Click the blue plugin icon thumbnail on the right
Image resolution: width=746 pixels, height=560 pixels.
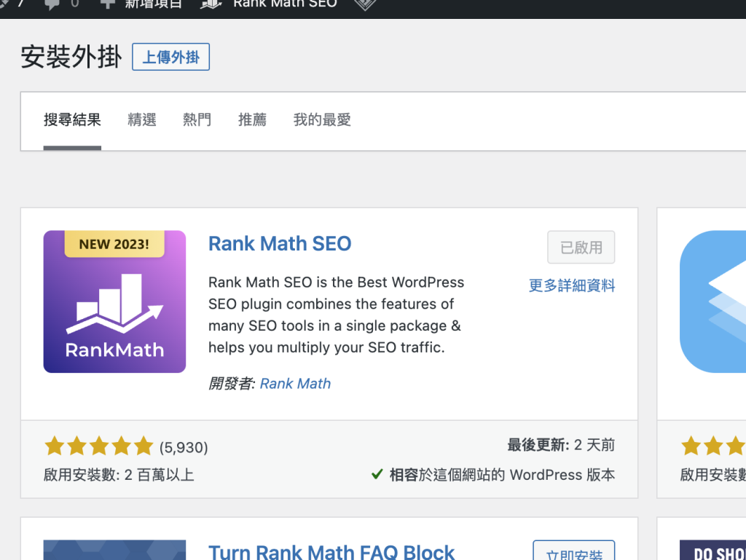coord(712,301)
